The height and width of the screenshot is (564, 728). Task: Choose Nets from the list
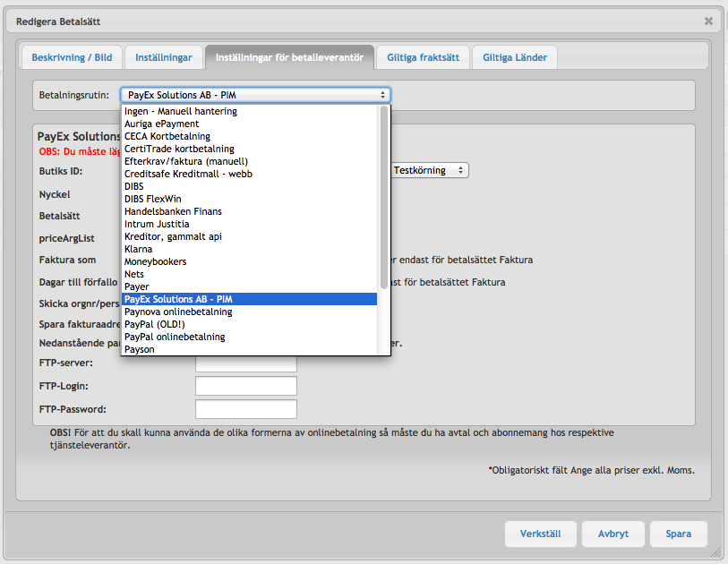coord(249,274)
